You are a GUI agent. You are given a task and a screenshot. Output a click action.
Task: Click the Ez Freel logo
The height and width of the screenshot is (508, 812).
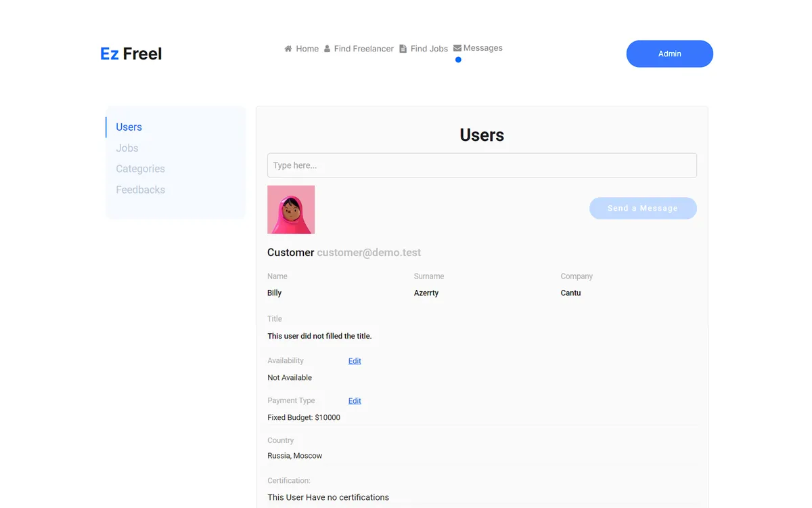(x=131, y=54)
